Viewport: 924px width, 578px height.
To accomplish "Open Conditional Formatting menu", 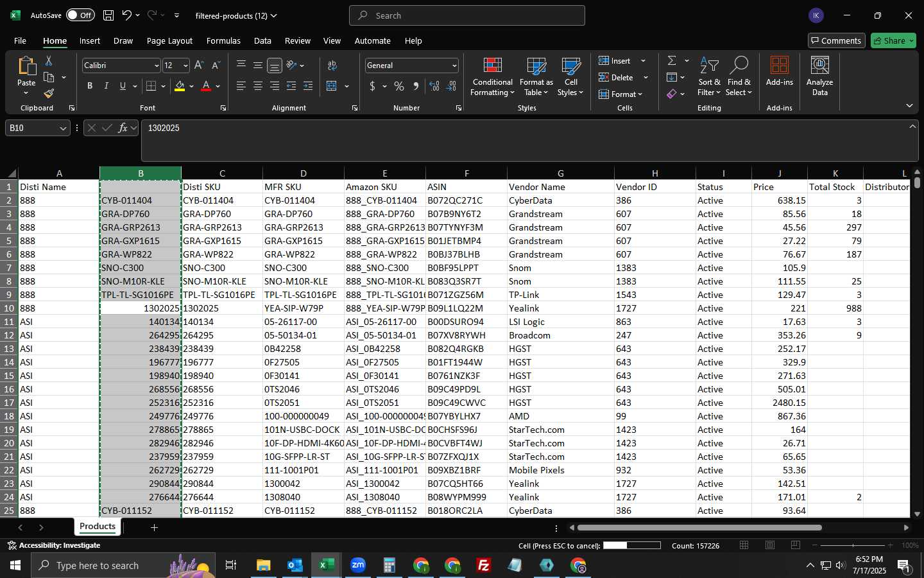I will (x=492, y=77).
